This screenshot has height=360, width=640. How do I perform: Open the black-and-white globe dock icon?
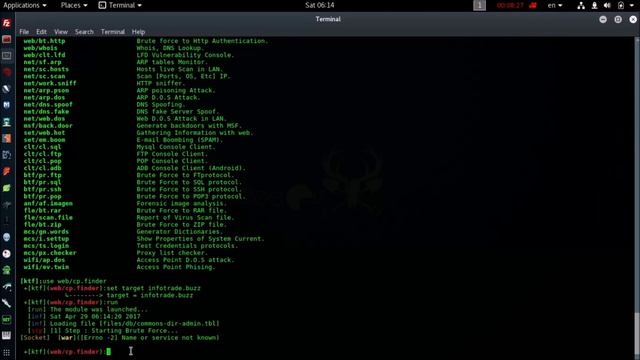(7, 89)
